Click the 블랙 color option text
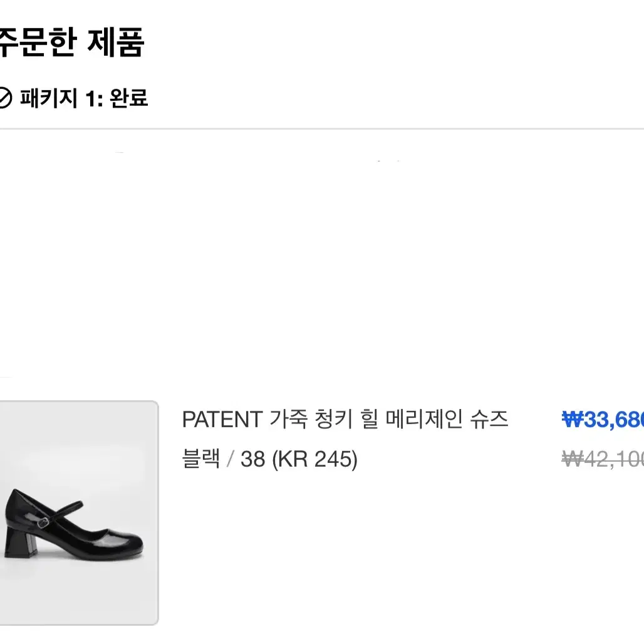 pos(201,459)
